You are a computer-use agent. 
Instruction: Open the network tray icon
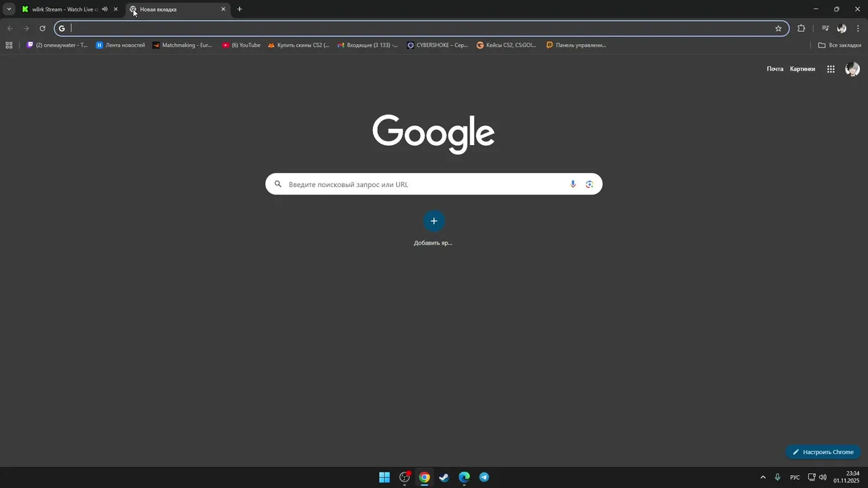pyautogui.click(x=812, y=477)
